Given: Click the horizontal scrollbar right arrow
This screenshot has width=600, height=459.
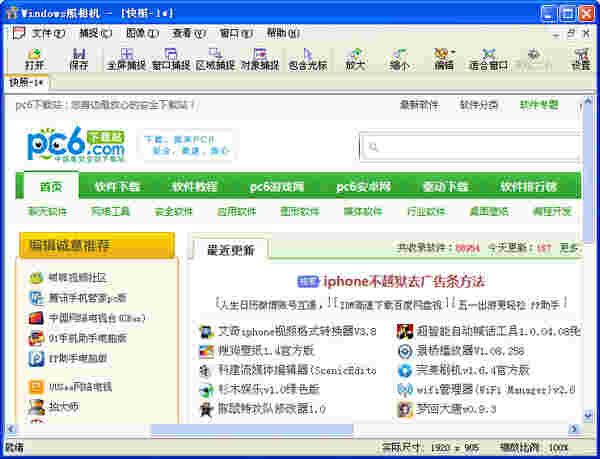Looking at the screenshot, I should (574, 429).
